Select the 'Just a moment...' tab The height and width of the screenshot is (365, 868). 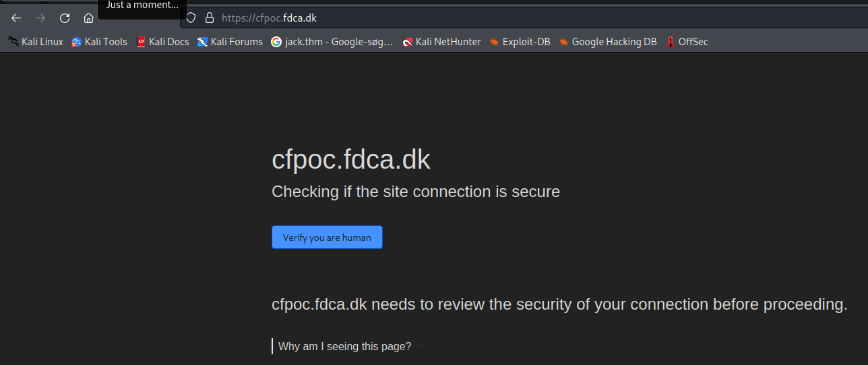(x=142, y=7)
